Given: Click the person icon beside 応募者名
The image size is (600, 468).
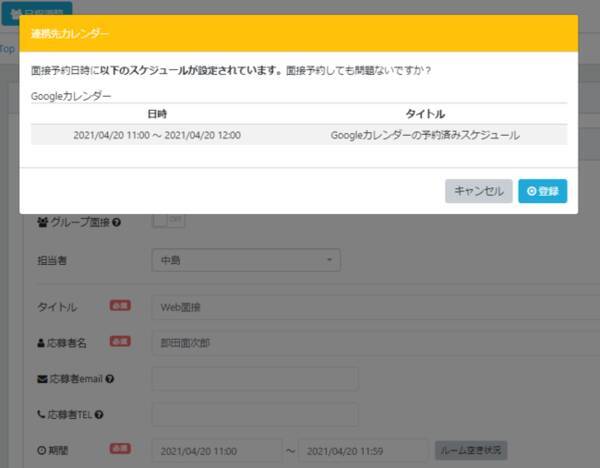Looking at the screenshot, I should coord(41,343).
